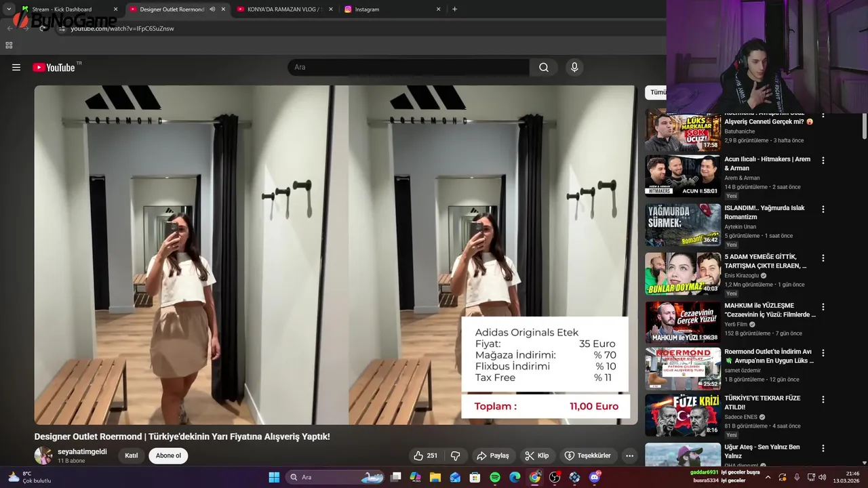Open Task View on the taskbar
868x488 pixels.
[396, 477]
